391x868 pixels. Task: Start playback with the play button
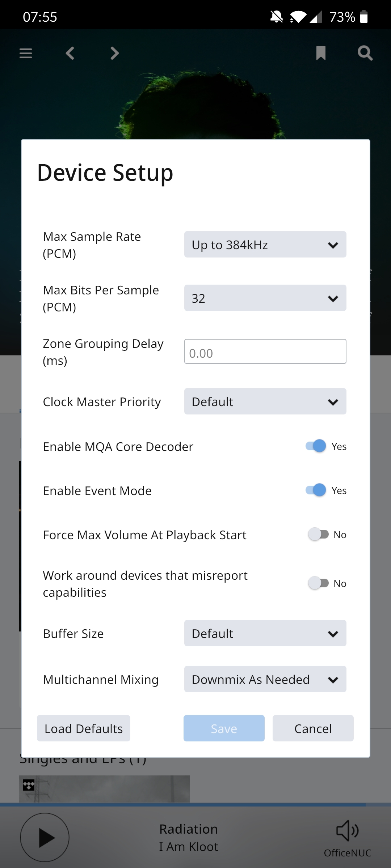click(x=45, y=837)
